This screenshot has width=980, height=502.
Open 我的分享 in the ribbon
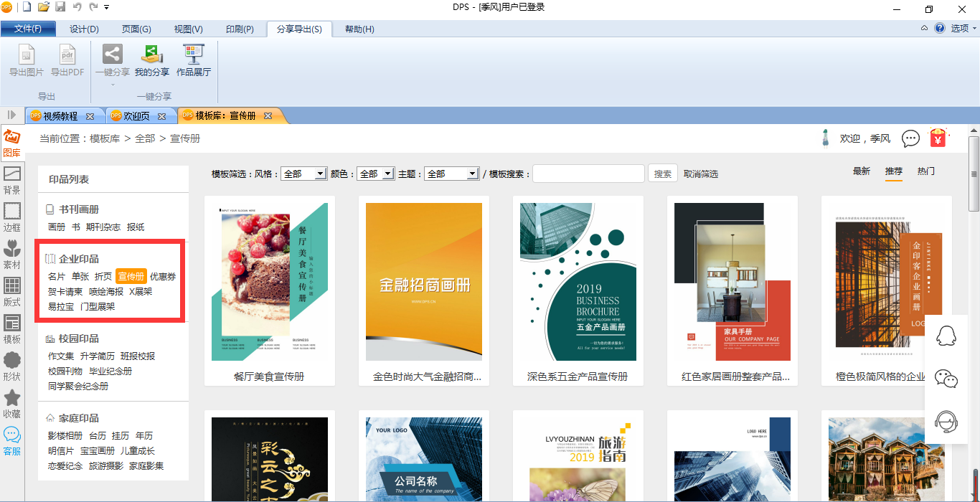pyautogui.click(x=152, y=61)
